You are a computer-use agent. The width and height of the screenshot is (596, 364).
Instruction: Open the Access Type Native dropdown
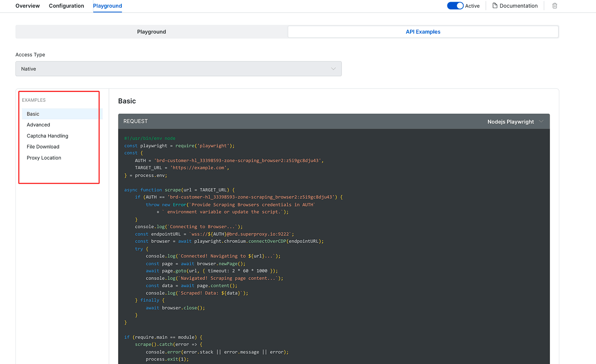[x=178, y=69]
